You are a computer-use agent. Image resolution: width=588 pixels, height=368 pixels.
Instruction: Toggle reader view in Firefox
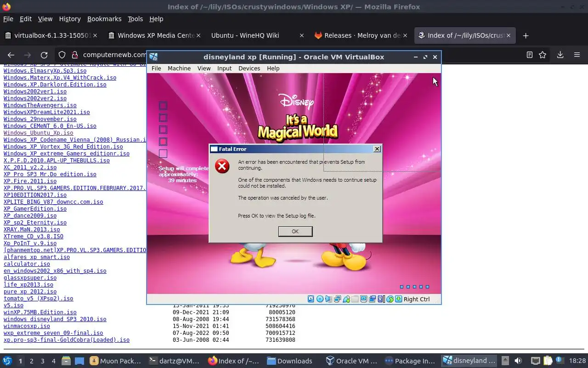(529, 55)
